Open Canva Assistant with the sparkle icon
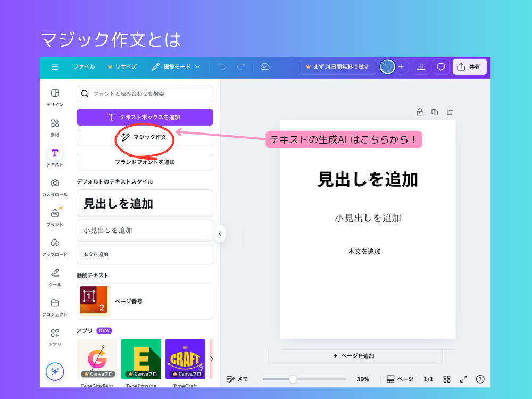 [x=54, y=372]
